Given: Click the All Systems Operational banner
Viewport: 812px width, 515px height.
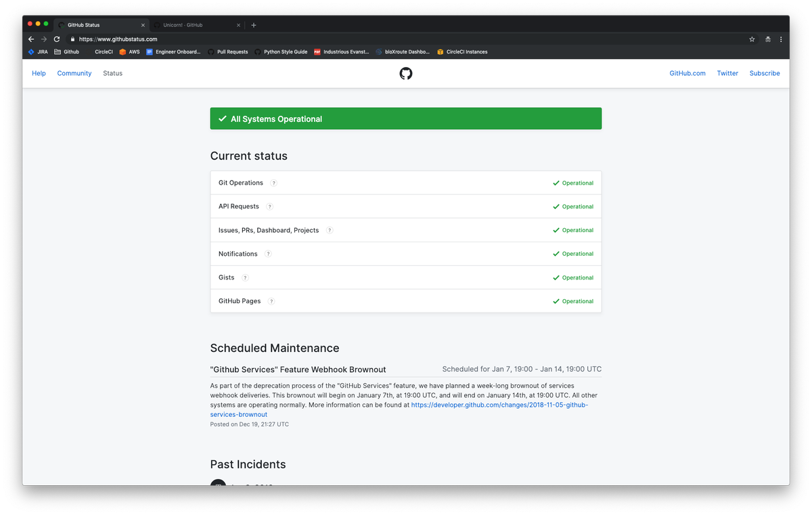Looking at the screenshot, I should [x=406, y=118].
